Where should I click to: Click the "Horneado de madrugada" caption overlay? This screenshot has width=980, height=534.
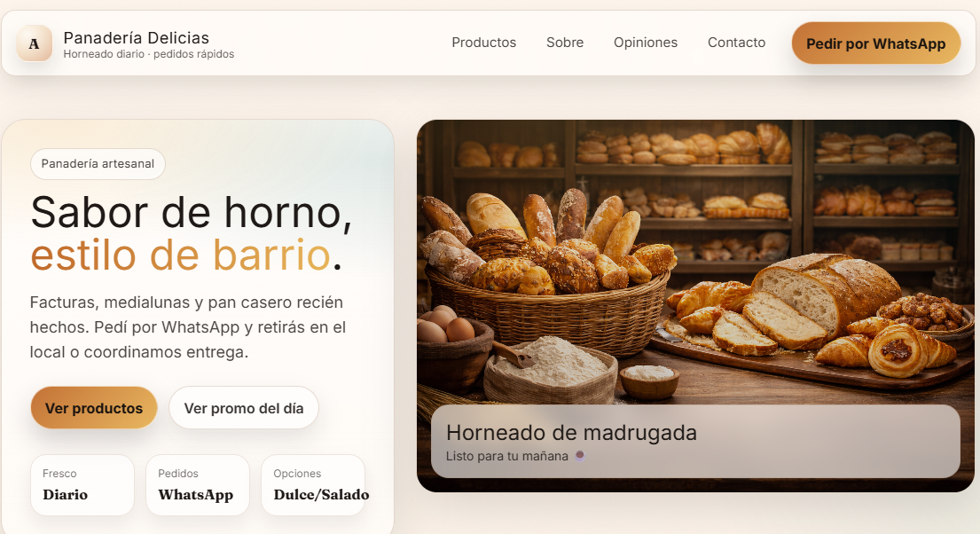(x=695, y=442)
